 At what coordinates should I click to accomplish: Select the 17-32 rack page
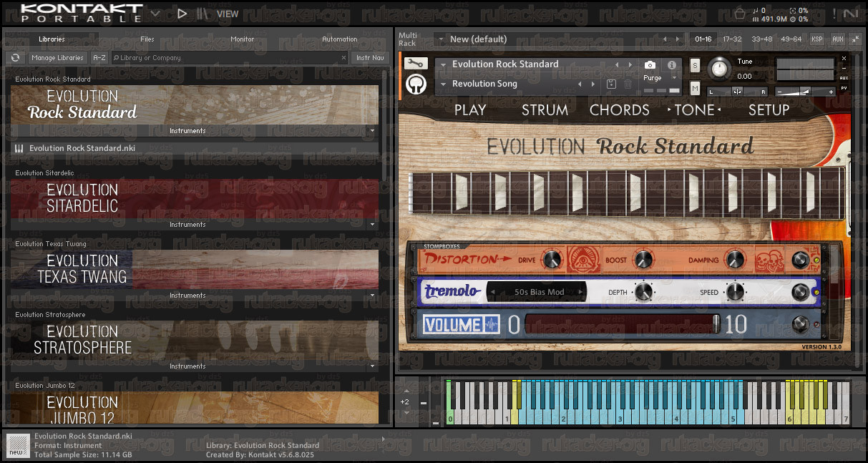(732, 39)
